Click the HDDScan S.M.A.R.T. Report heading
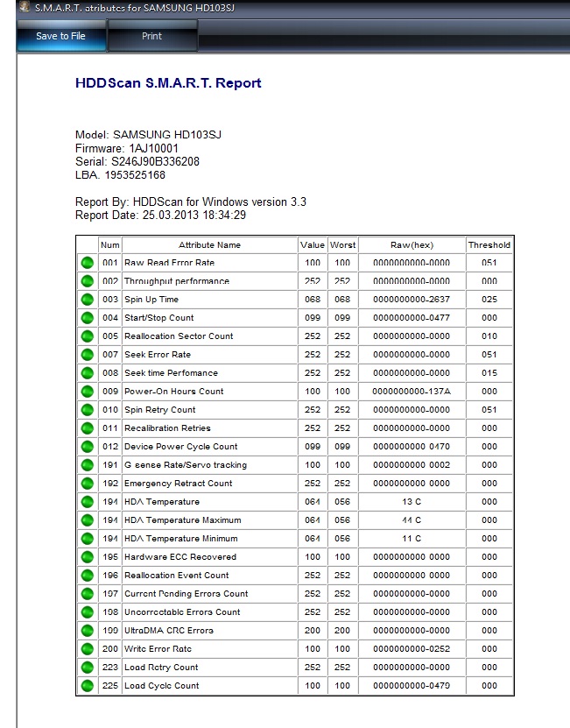Viewport: 570px width, 728px height. (x=168, y=83)
